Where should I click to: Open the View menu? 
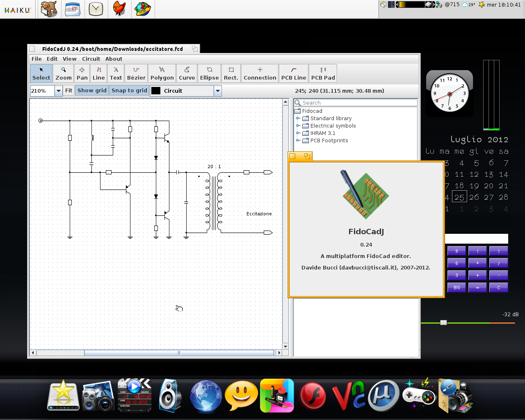(70, 59)
